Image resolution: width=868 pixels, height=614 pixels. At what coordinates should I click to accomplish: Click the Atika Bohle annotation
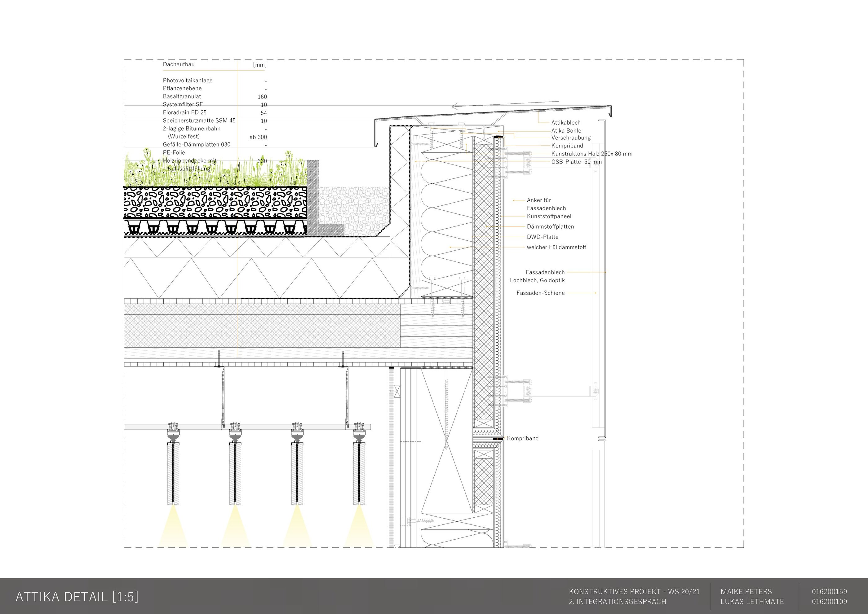point(566,130)
